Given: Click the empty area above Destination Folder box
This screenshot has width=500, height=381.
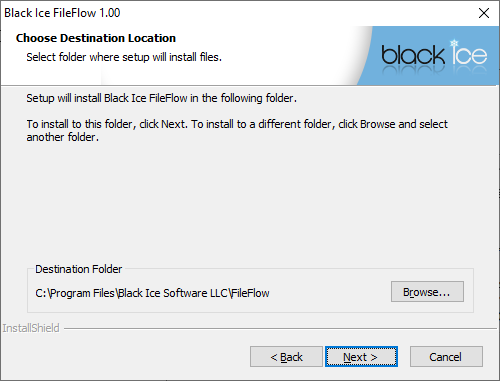Looking at the screenshot, I should click(250, 203).
